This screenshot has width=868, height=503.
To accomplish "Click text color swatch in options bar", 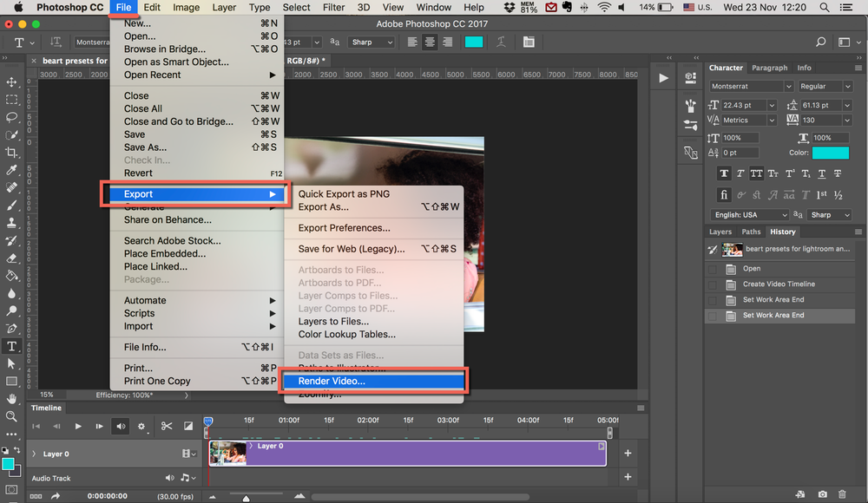I will [x=473, y=42].
